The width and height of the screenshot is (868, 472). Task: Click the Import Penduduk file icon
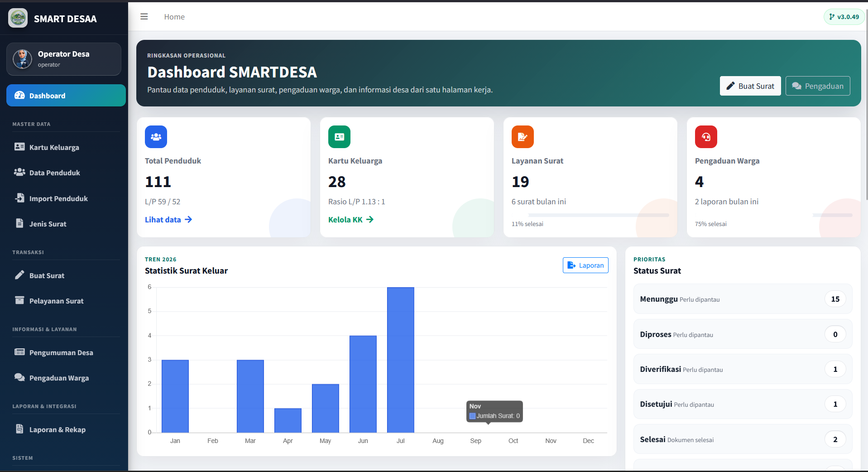[19, 198]
